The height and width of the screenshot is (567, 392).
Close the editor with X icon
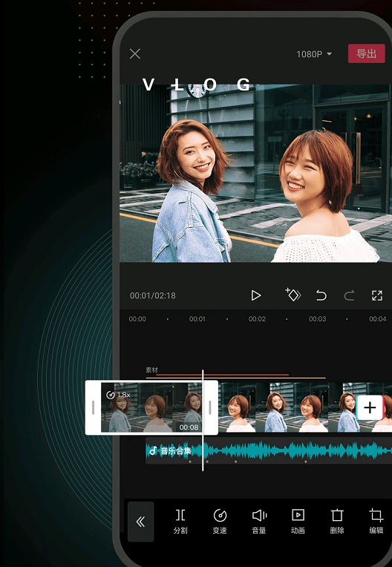pos(135,54)
